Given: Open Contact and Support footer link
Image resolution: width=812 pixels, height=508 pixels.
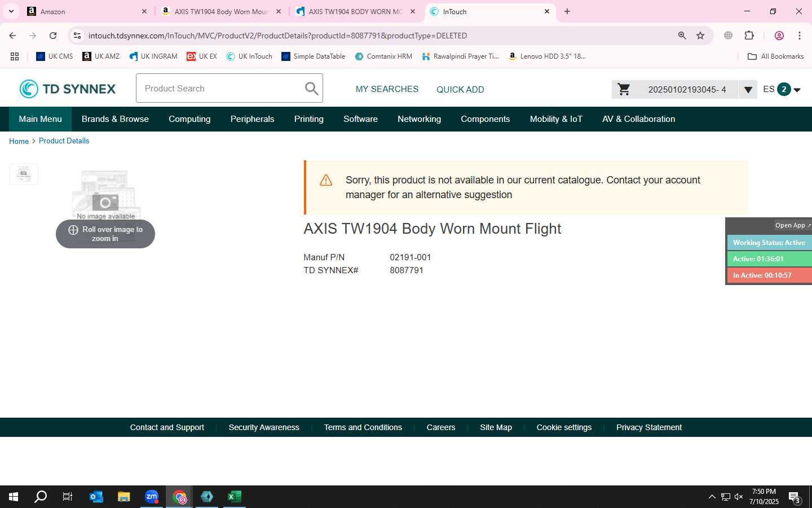Looking at the screenshot, I should 167,427.
